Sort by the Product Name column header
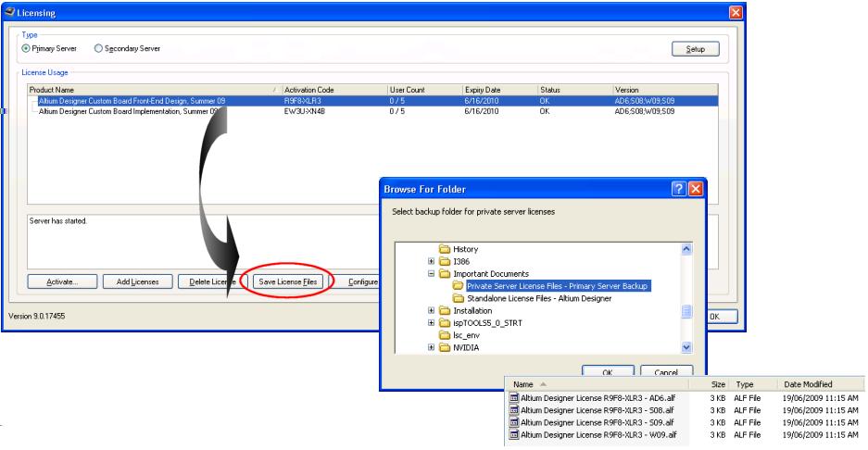The width and height of the screenshot is (868, 450). (155, 90)
